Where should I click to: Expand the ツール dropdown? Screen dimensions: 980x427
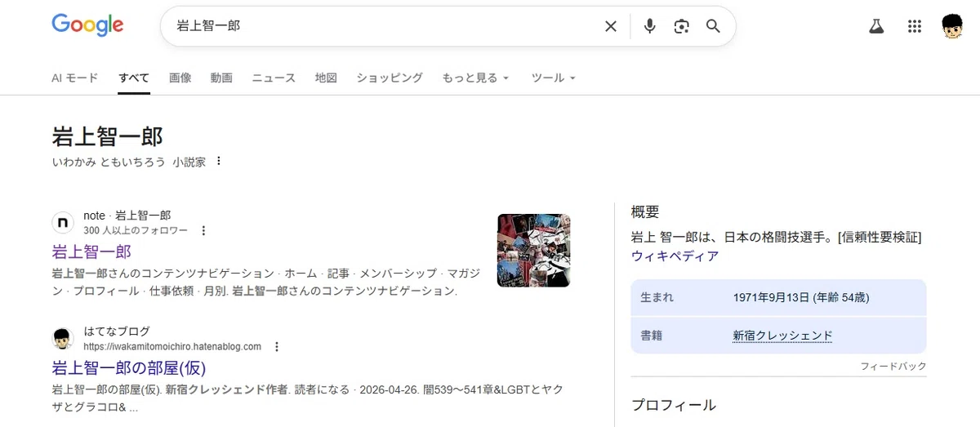(x=554, y=78)
